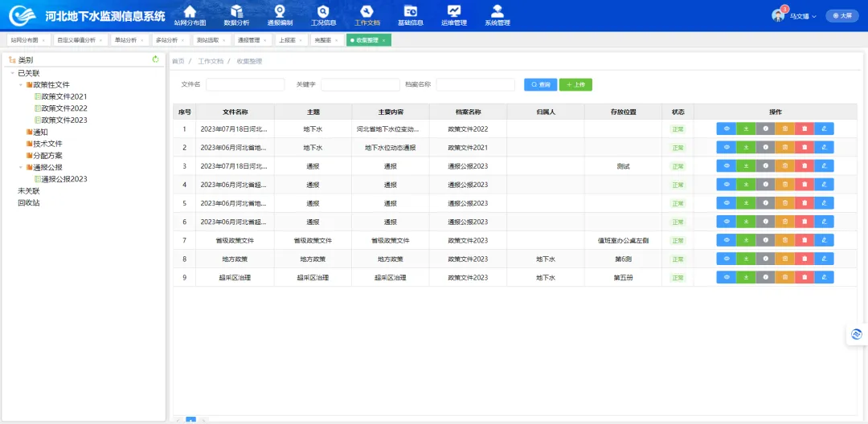Screen dimensions: 868x424
Task: Switch to the 单站分析 tab
Action: (126, 40)
